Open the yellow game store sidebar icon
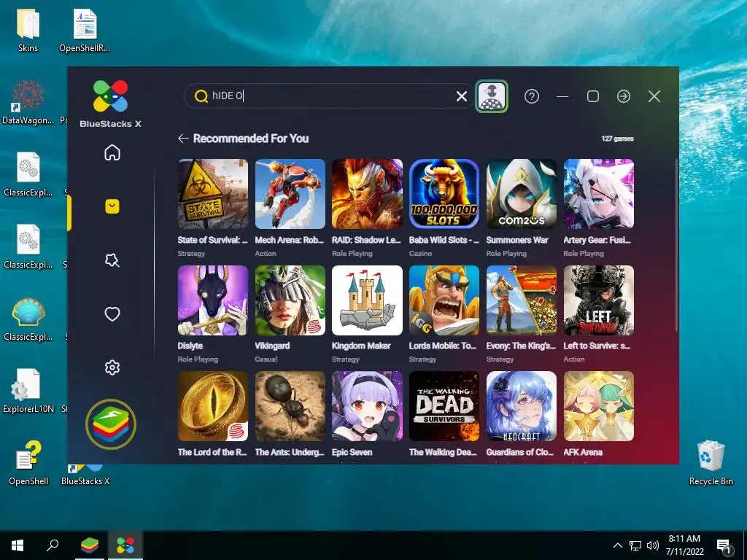This screenshot has width=747, height=560. (x=112, y=206)
